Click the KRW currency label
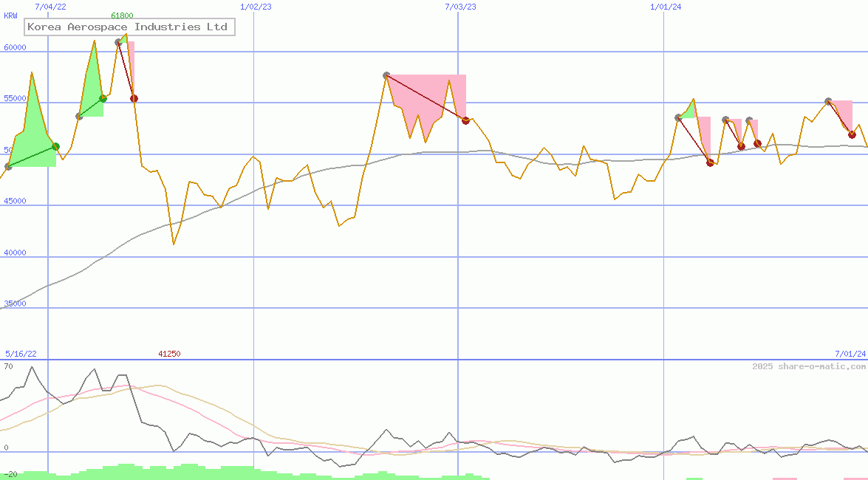 click(10, 16)
